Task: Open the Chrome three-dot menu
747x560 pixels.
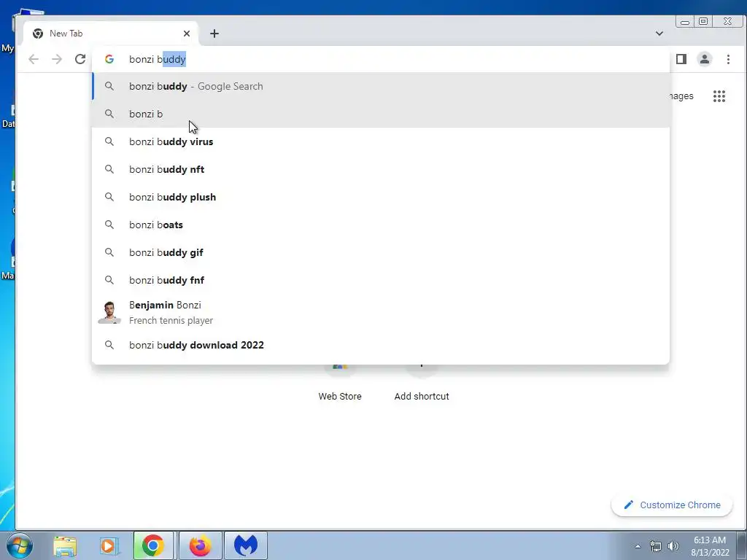Action: (728, 59)
